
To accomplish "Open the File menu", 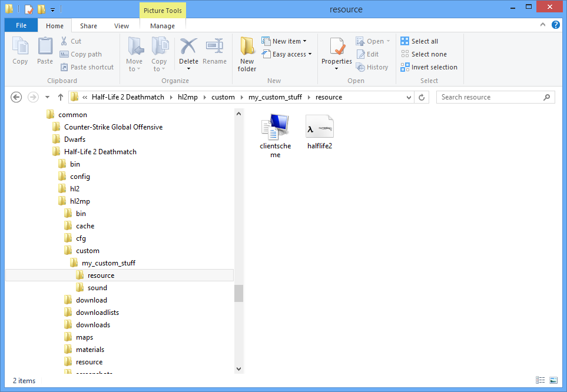I will click(x=21, y=25).
